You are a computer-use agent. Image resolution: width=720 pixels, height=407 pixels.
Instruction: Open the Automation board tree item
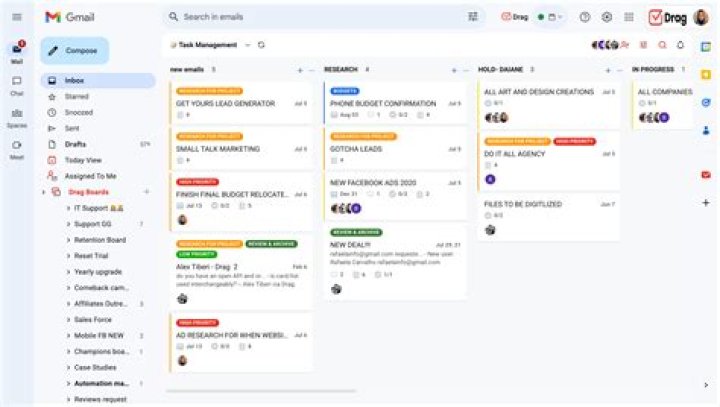101,383
